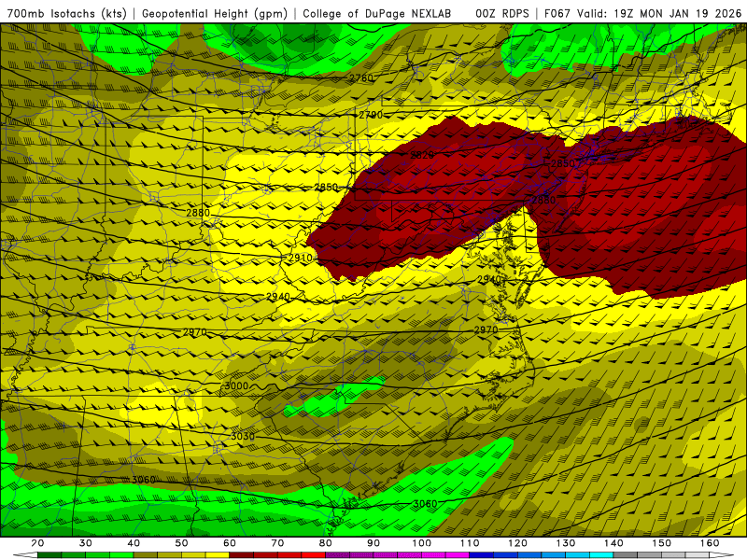
Task: Pick the cyan colorbar swatch
Action: 601,556
